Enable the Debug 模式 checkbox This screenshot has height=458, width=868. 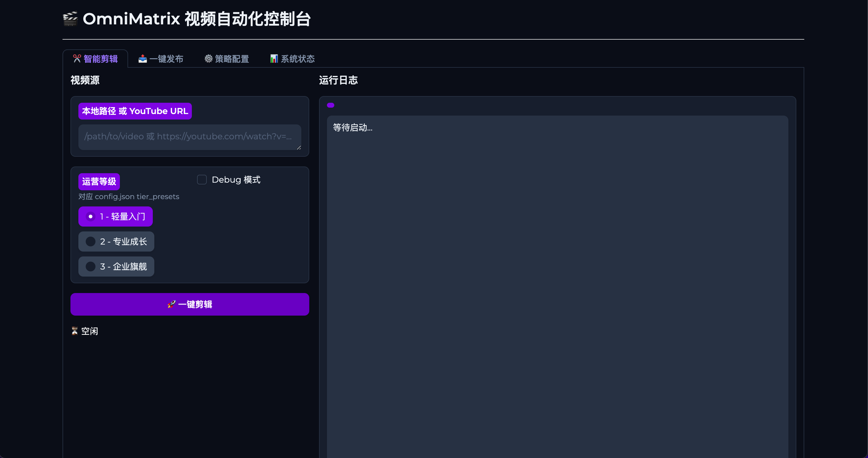click(x=202, y=180)
